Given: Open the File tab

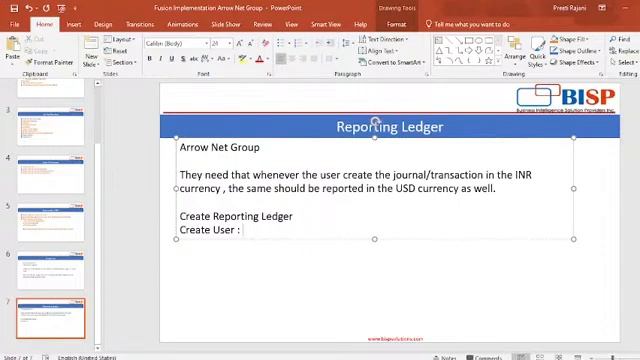Looking at the screenshot, I should tap(15, 24).
